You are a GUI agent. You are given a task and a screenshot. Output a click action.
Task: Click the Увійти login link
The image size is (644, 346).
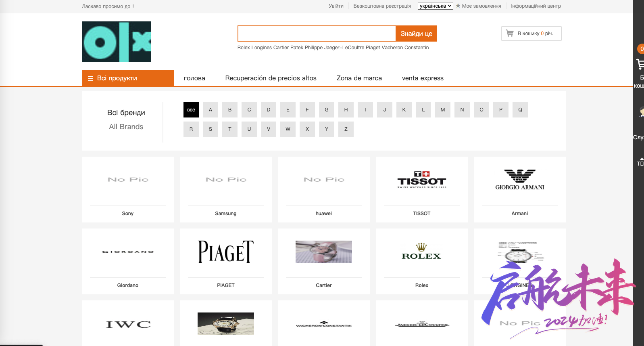336,6
